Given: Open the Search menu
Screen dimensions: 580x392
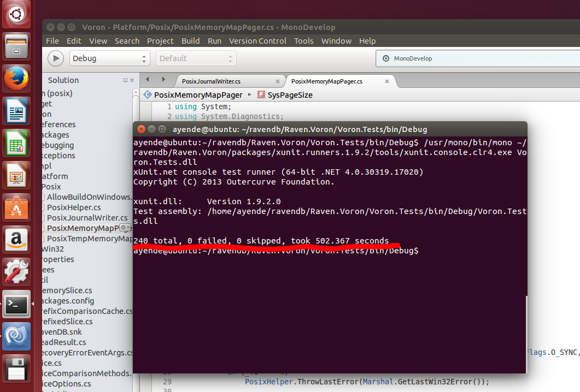Looking at the screenshot, I should click(x=127, y=41).
